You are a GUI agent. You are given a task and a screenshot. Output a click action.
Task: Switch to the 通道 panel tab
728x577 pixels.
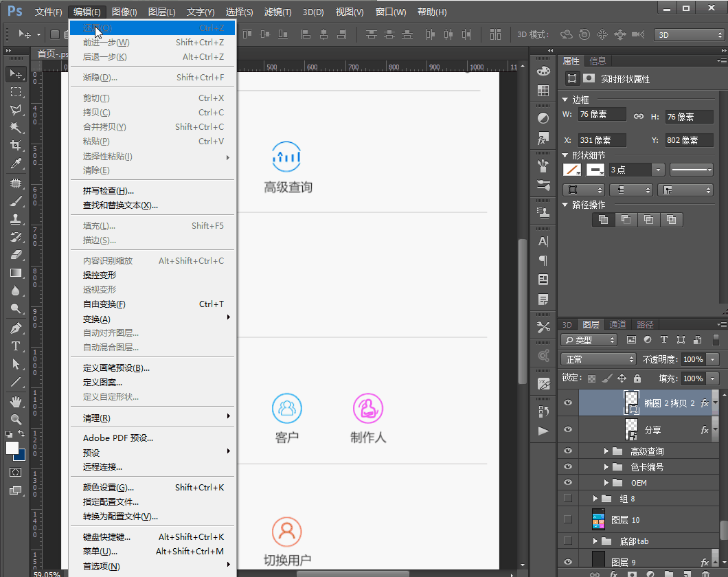617,325
